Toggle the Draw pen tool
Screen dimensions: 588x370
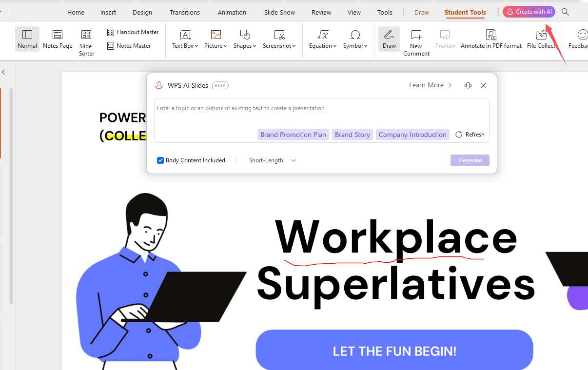389,39
